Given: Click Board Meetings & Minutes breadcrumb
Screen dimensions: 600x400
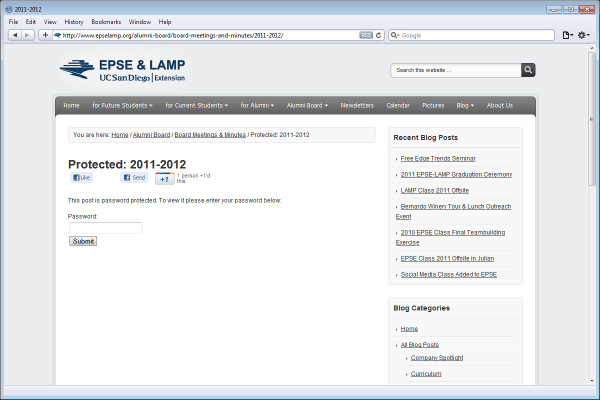Looking at the screenshot, I should click(x=210, y=135).
